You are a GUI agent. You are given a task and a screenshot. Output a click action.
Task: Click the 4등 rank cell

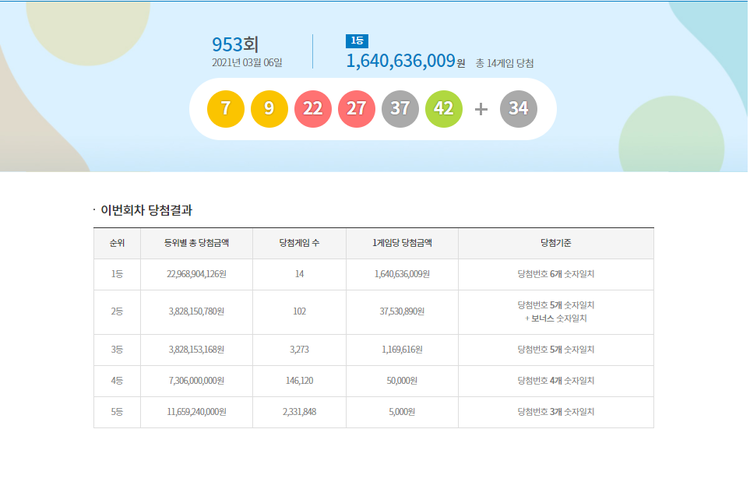pos(117,381)
